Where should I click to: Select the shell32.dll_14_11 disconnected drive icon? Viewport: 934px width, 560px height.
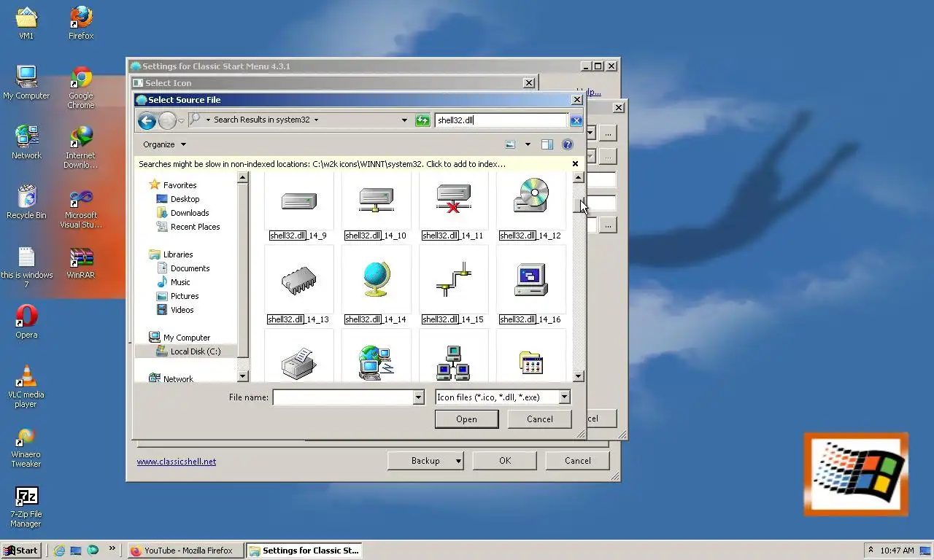click(x=453, y=200)
